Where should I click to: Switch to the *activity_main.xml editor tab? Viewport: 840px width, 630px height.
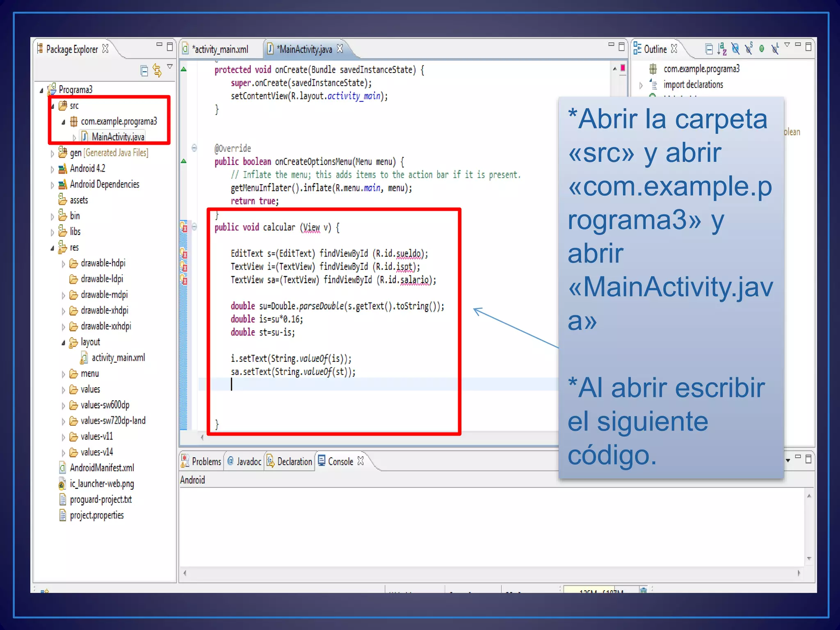(x=221, y=49)
